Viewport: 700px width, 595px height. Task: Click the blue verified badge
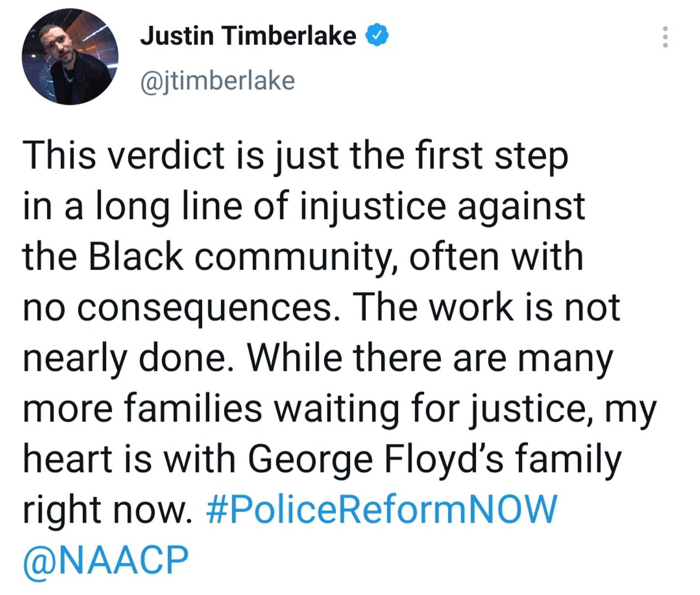click(x=377, y=36)
